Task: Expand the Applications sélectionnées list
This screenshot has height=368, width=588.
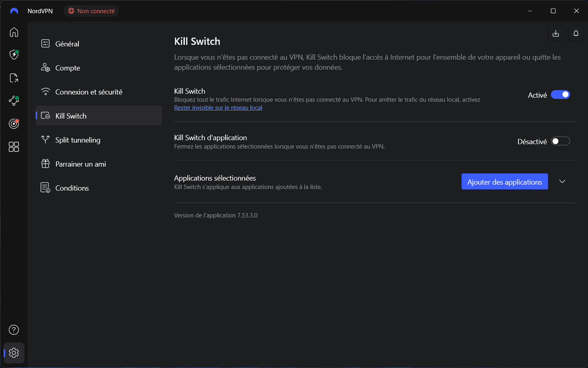Action: coord(562,181)
